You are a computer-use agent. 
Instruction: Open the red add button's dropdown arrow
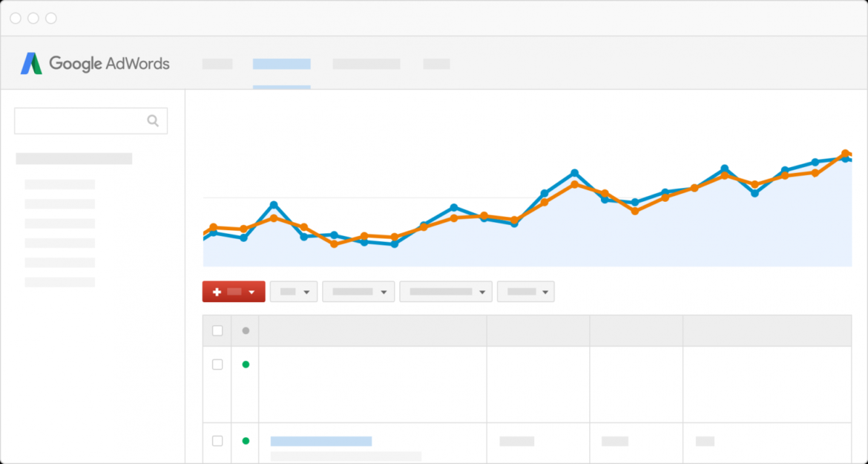click(x=252, y=291)
